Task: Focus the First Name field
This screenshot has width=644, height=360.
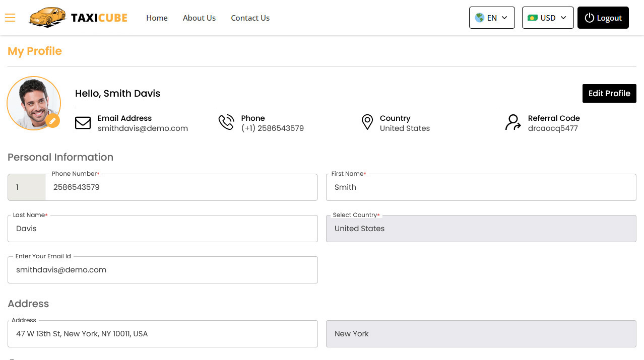Action: coord(481,187)
